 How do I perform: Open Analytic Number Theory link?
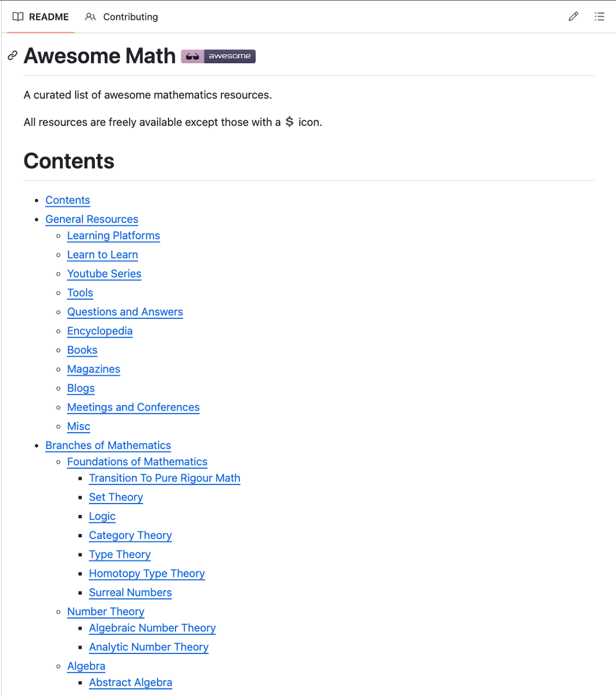click(149, 647)
